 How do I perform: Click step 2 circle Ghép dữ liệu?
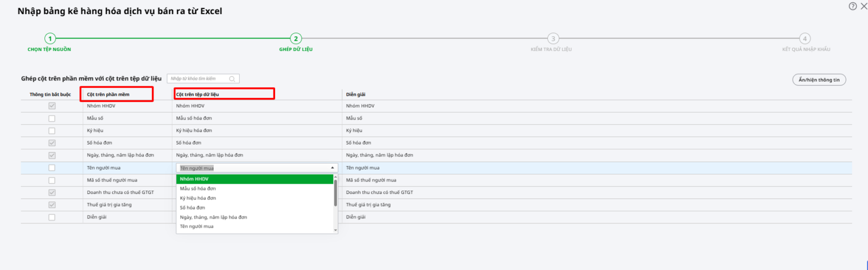pyautogui.click(x=296, y=39)
